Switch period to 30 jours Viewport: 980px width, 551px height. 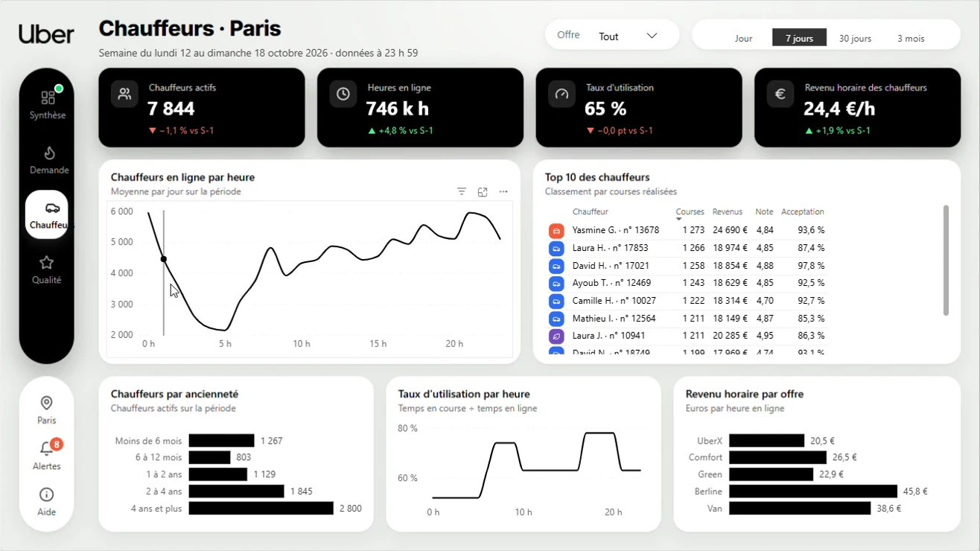pyautogui.click(x=855, y=38)
